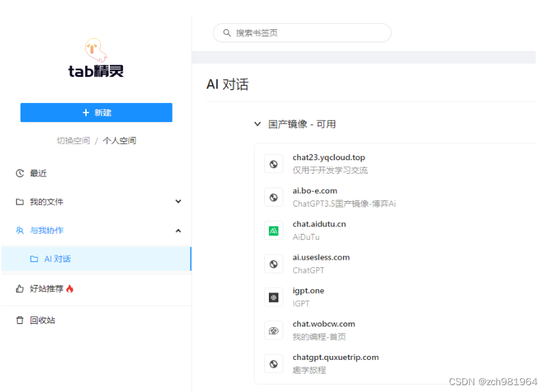Screen dimensions: 548x392
Task: Focus the 搜索书签页 search field
Action: [302, 33]
